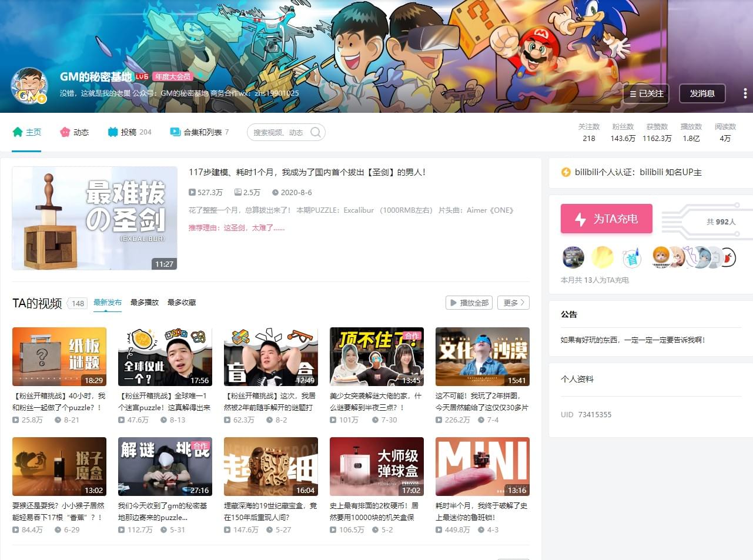The image size is (753, 560).
Task: Click the 合集和列表 tab icon
Action: (175, 132)
